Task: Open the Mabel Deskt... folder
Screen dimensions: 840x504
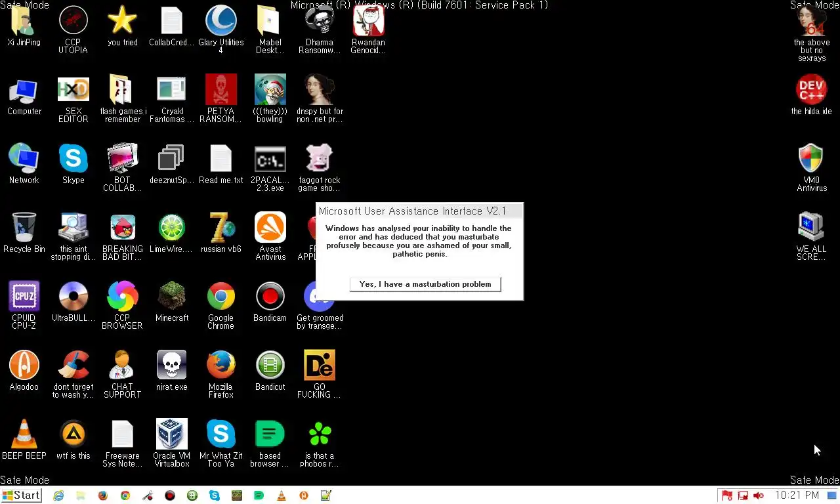Action: pyautogui.click(x=270, y=30)
